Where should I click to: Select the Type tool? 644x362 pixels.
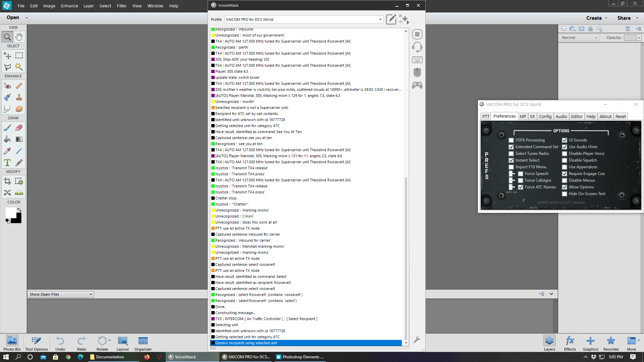[7, 163]
